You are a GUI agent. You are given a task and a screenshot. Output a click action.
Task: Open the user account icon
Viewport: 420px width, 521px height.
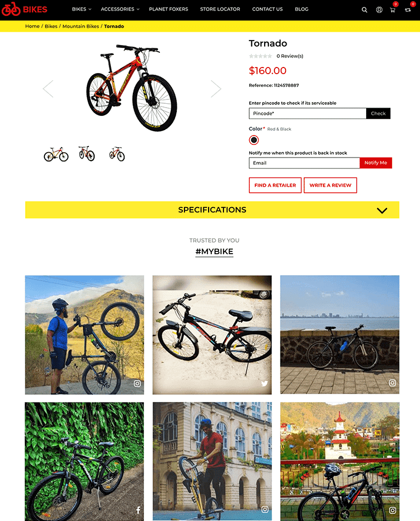[x=379, y=10]
